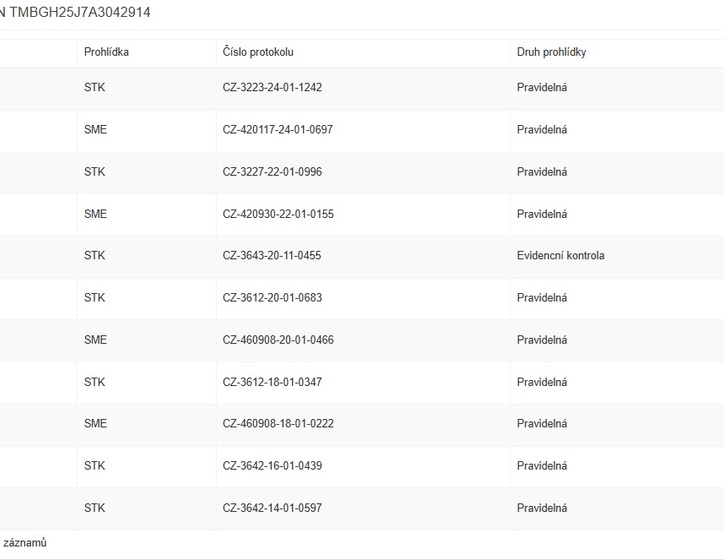This screenshot has width=724, height=560.
Task: Select protocol CZ-3612-18-01-0347
Action: click(272, 382)
